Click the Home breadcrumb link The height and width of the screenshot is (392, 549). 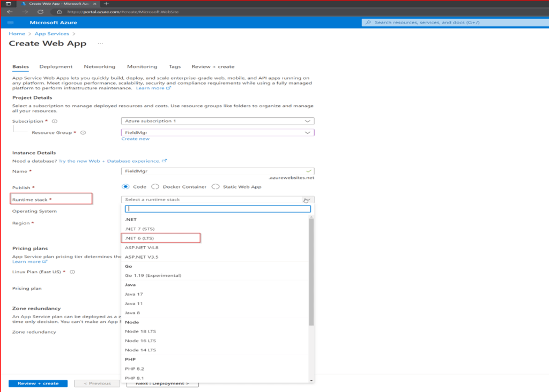[17, 34]
